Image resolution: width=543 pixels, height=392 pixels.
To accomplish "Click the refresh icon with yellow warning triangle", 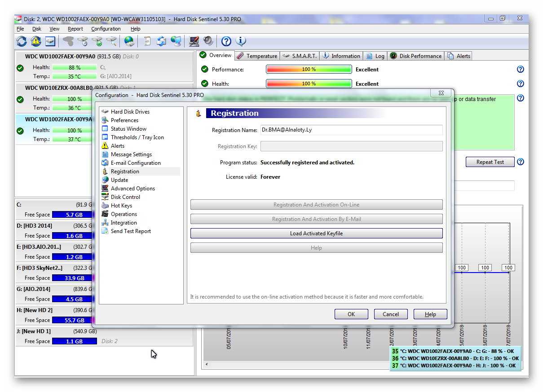I will coord(36,41).
